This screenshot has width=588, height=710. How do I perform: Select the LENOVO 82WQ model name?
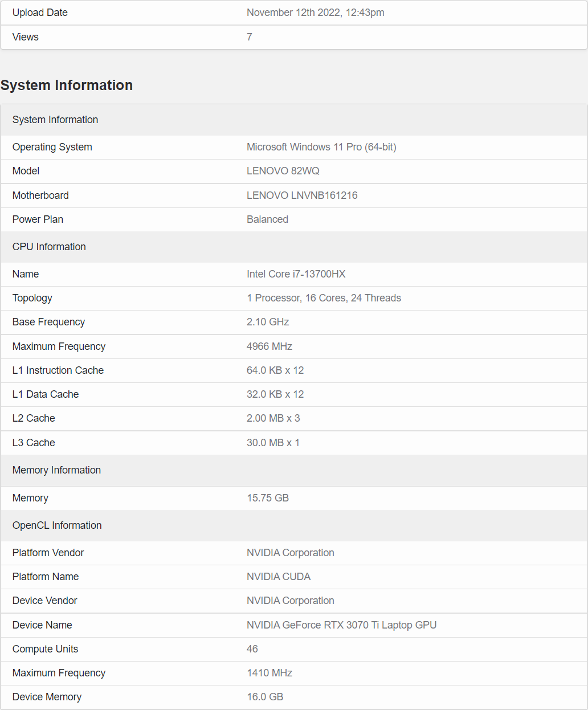pyautogui.click(x=283, y=171)
